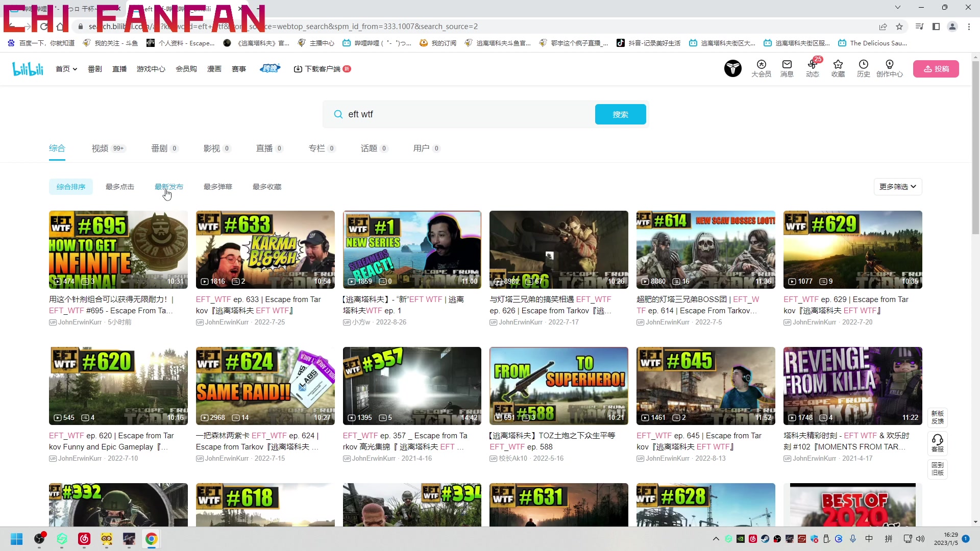Open the browser side panel icon
980x551 pixels.
click(936, 27)
